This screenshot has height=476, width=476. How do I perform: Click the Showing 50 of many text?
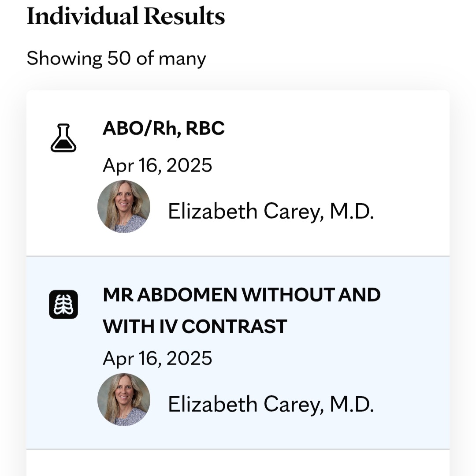[116, 58]
